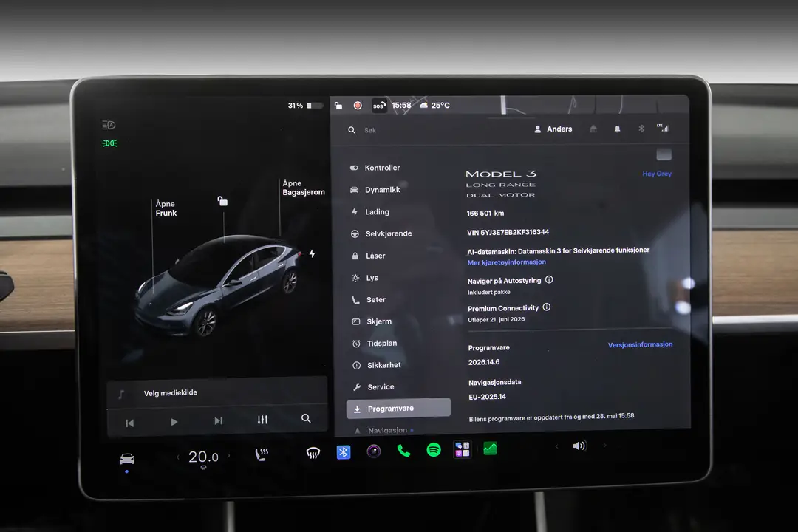Image resolution: width=798 pixels, height=532 pixels.
Task: Open the Kontroller menu
Action: 375,168
